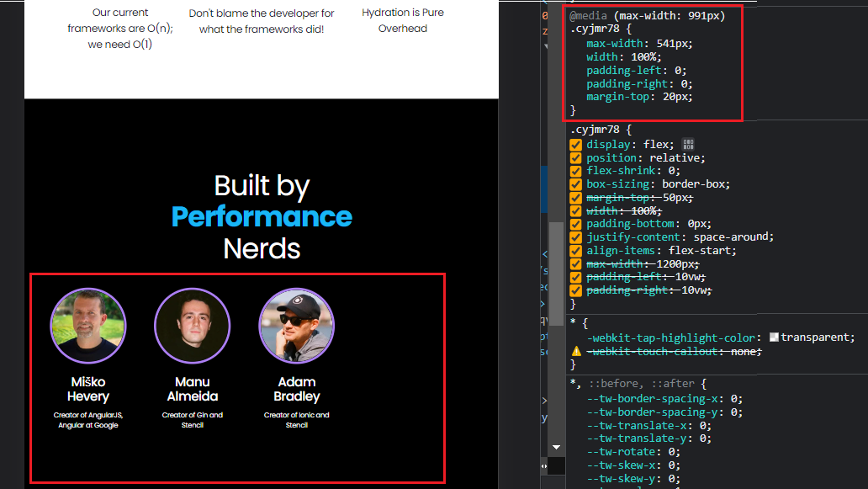The image size is (868, 489).
Task: Click the .cyjmr78 selector of the base rule
Action: (595, 130)
